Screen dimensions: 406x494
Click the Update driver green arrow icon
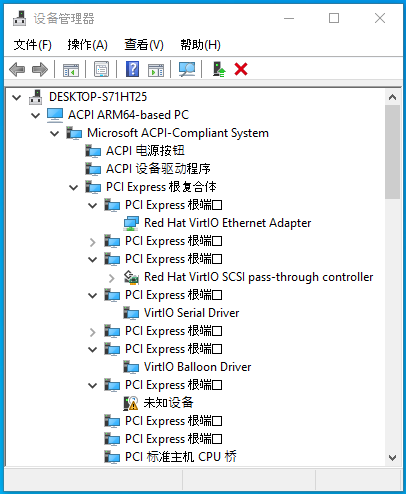[x=219, y=69]
